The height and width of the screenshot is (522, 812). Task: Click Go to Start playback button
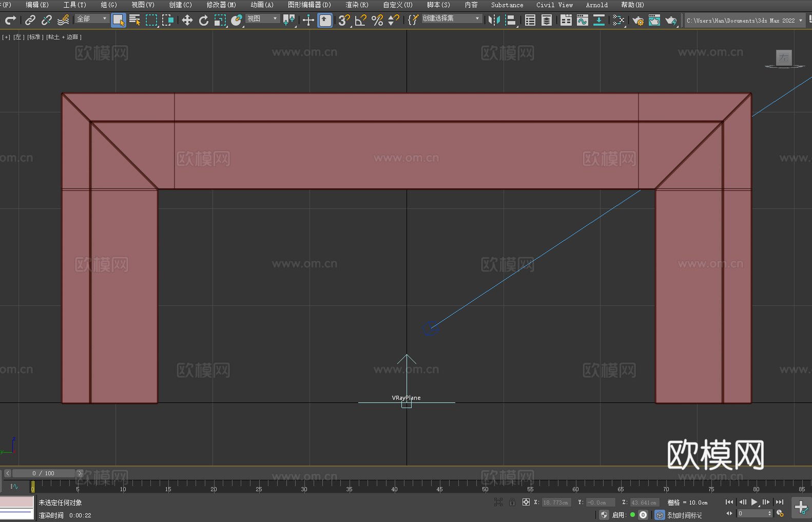point(729,502)
